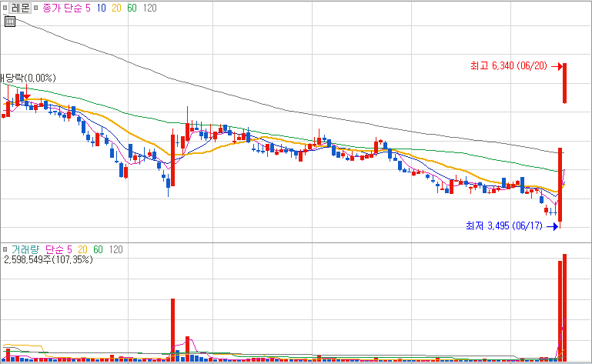Click the 최저 3,495 (06/17) low label
The width and height of the screenshot is (592, 364).
click(x=503, y=225)
